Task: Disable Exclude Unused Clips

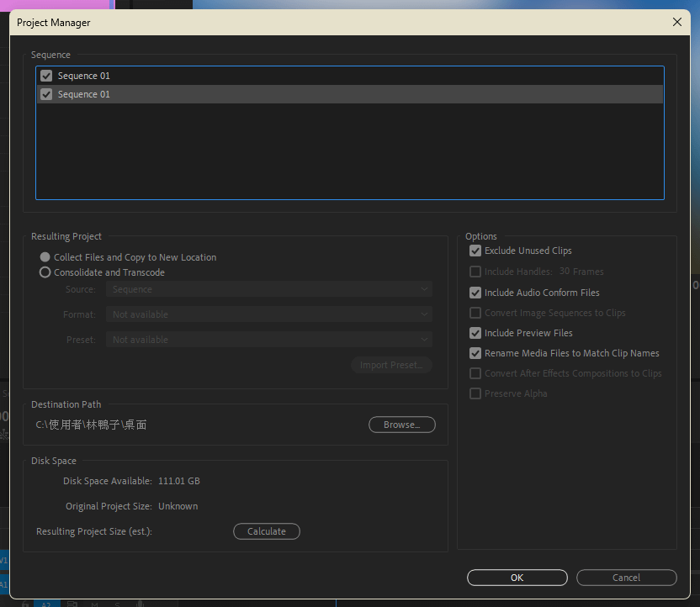Action: (475, 251)
